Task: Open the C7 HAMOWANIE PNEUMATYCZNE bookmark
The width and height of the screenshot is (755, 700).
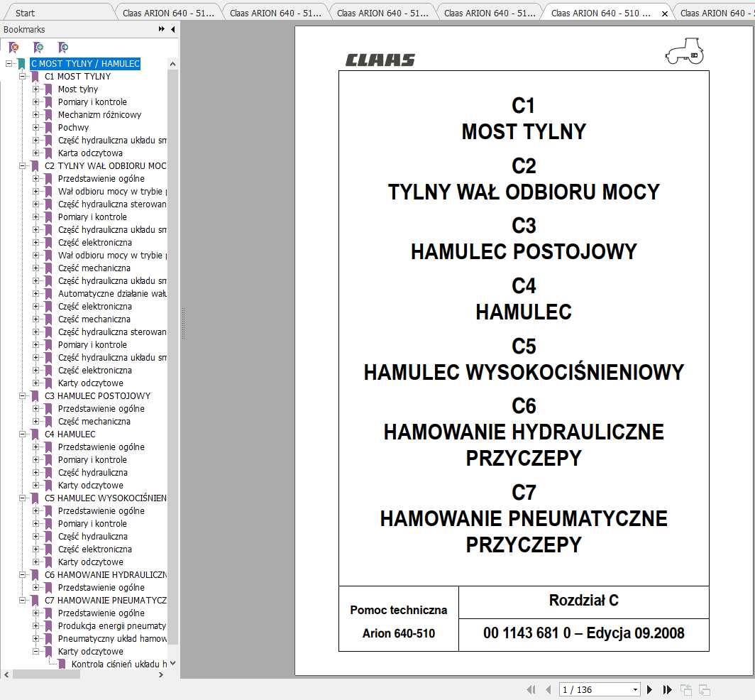Action: click(106, 601)
